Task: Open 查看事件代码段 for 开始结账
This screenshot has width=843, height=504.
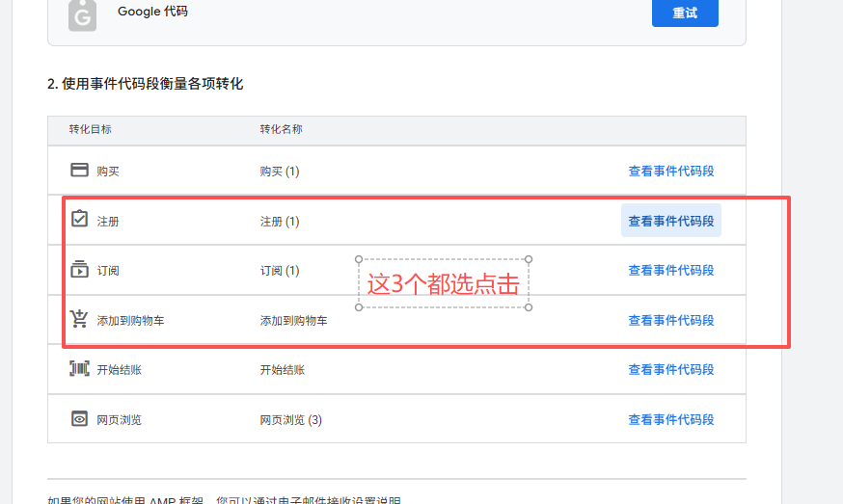Action: coord(671,370)
